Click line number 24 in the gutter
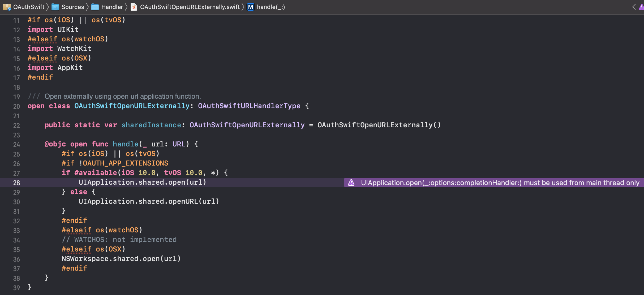The image size is (644, 295). [x=16, y=145]
